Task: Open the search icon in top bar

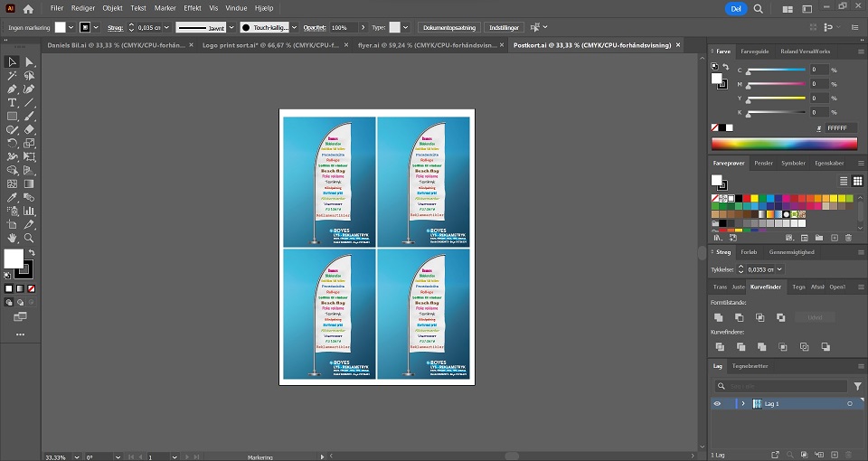Action: click(x=759, y=8)
